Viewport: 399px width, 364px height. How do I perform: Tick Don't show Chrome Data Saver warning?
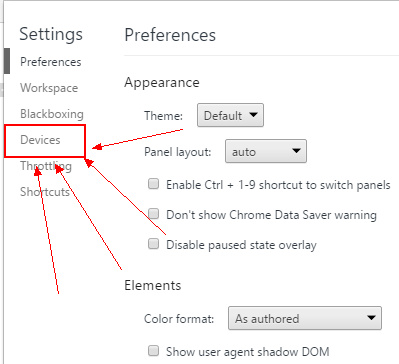[153, 214]
